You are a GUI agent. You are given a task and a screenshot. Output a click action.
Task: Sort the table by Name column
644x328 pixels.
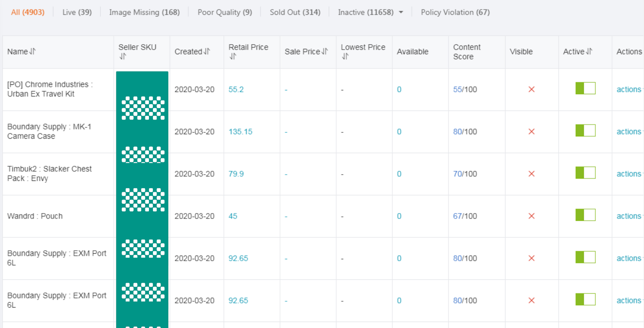coord(32,51)
